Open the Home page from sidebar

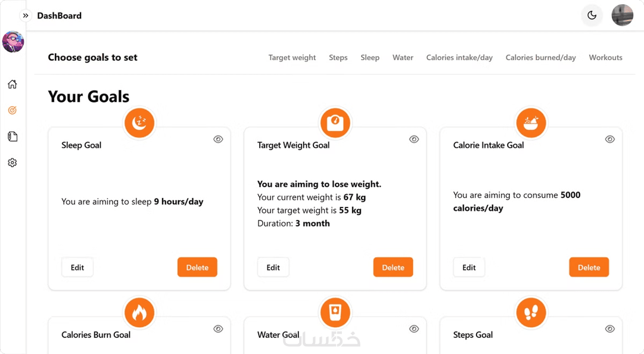coord(13,84)
